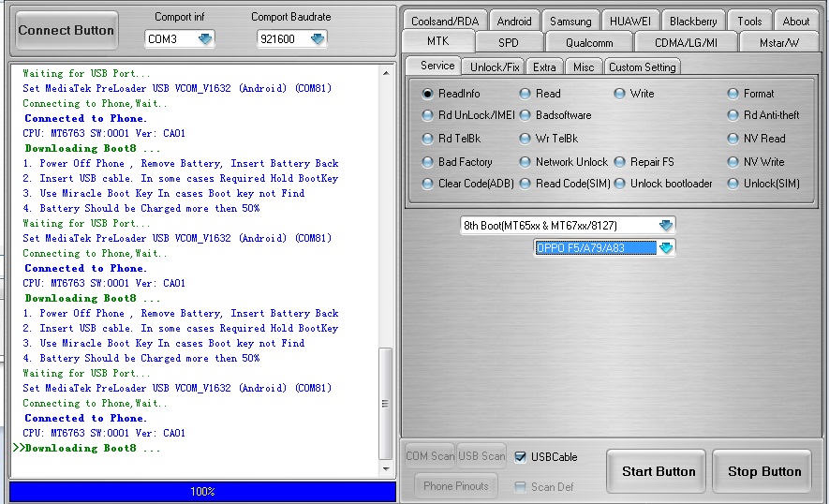Switch to the Unlock/Fix sub-tab
The image size is (829, 504).
pyautogui.click(x=494, y=67)
